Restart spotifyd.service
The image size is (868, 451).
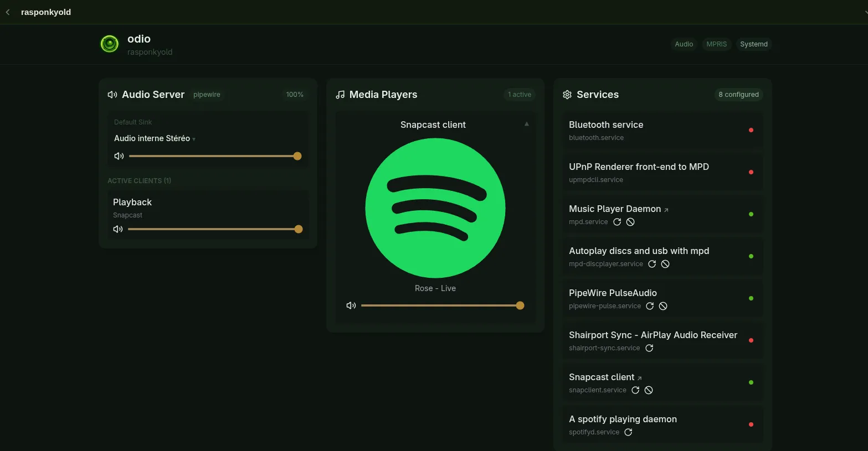click(628, 432)
